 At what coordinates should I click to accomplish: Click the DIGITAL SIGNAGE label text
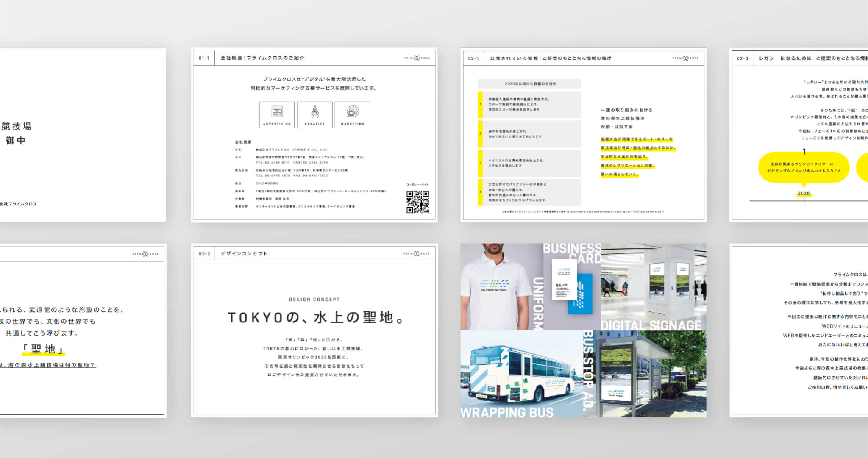pos(651,325)
